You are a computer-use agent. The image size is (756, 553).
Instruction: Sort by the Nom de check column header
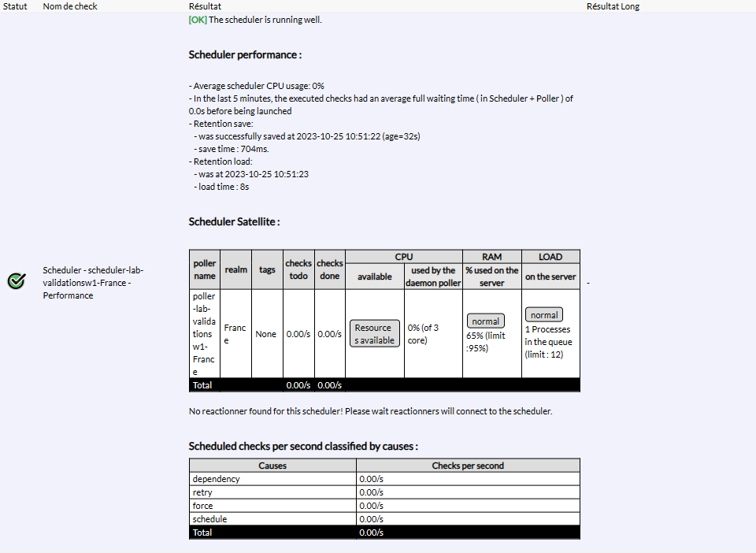point(70,6)
